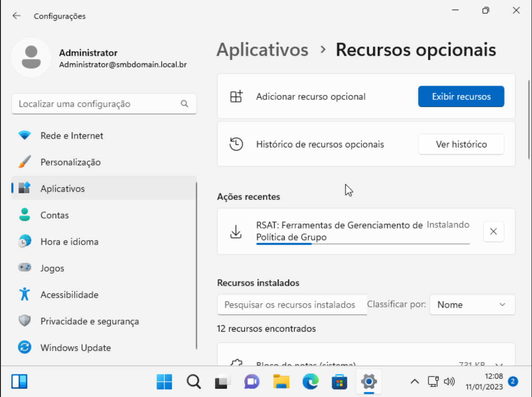Open Contas settings
The height and width of the screenshot is (397, 532).
[104, 215]
